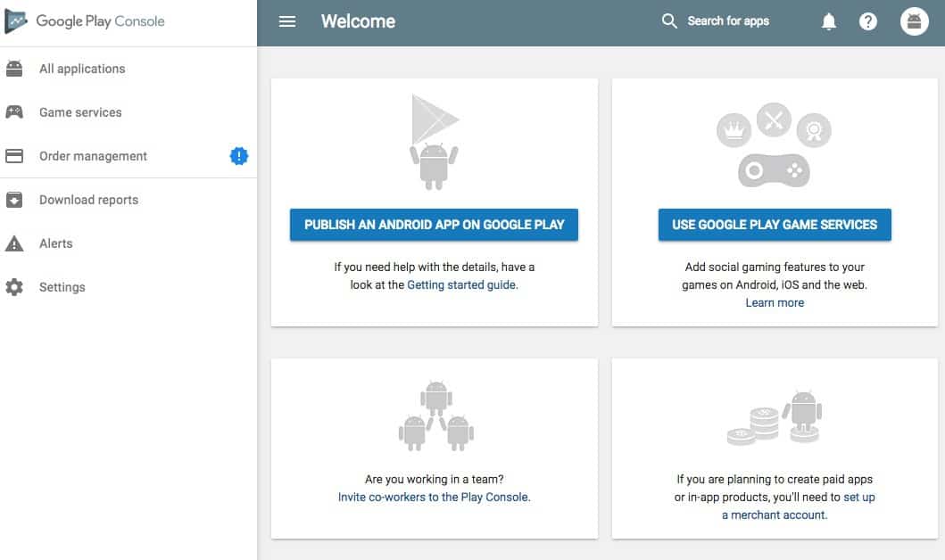Click the search magnifier icon

click(x=669, y=21)
